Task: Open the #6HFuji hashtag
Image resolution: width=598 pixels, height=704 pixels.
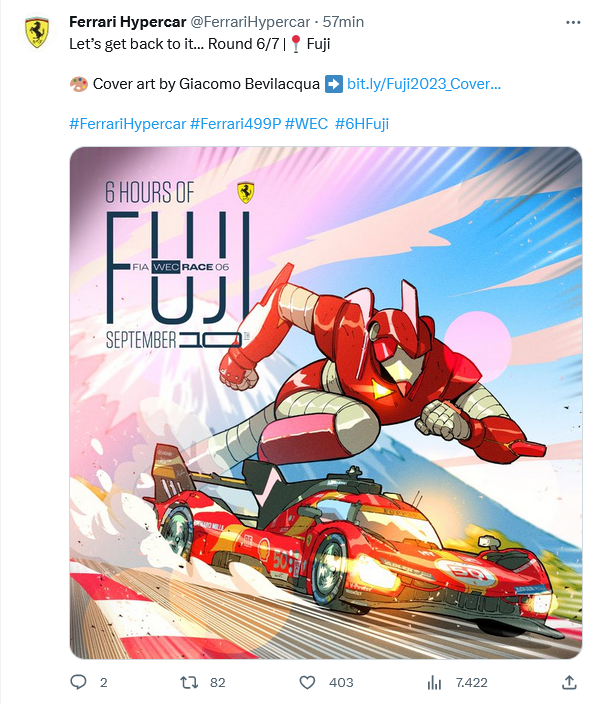Action: click(x=362, y=124)
